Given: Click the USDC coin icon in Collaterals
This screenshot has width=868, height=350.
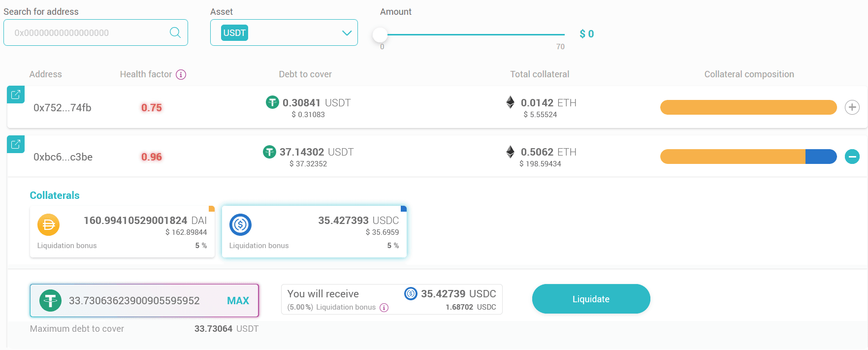Looking at the screenshot, I should [240, 225].
